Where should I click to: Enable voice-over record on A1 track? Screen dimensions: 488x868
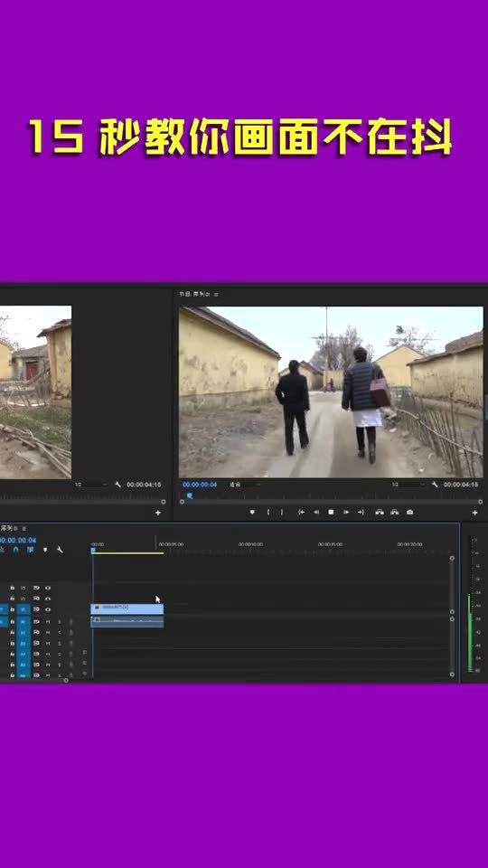pos(71,622)
